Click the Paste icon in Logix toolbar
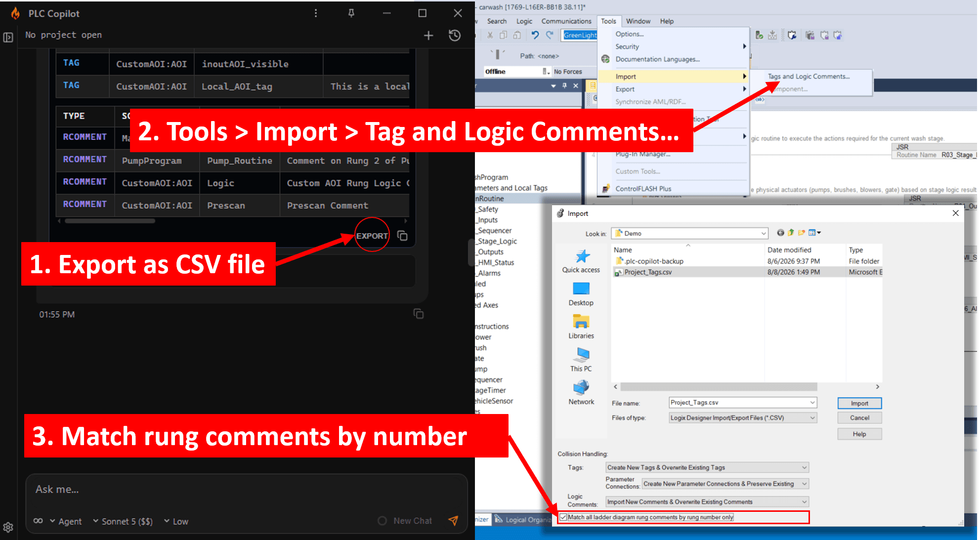This screenshot has height=540, width=980. (x=517, y=35)
